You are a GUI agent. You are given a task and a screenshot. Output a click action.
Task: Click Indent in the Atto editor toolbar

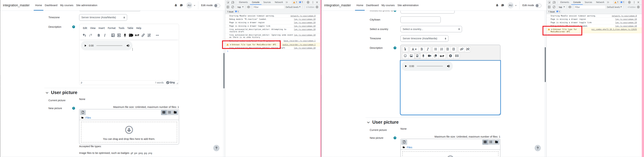pos(453,49)
